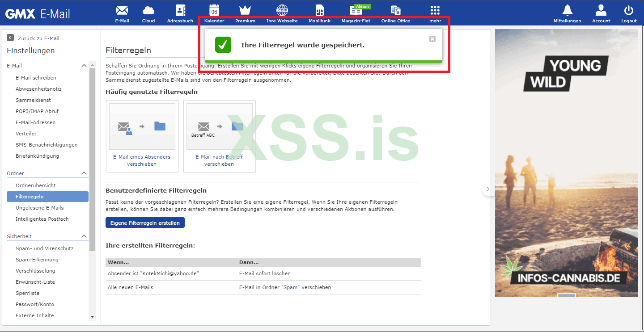Open the Magazin-Flat icon
This screenshot has height=332, width=644.
point(356,14)
